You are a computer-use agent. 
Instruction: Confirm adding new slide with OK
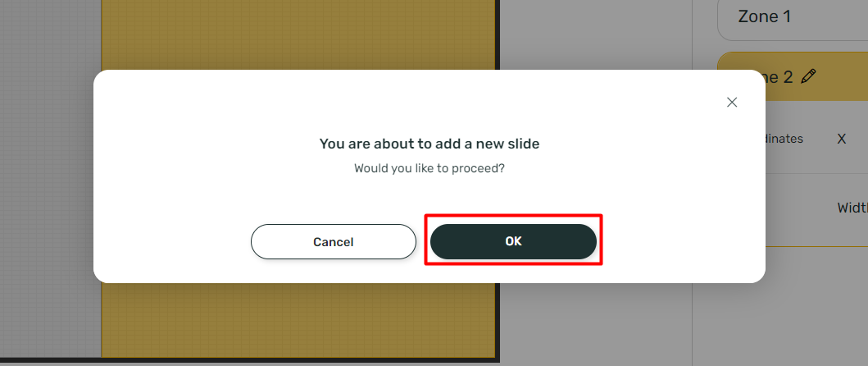(x=513, y=242)
